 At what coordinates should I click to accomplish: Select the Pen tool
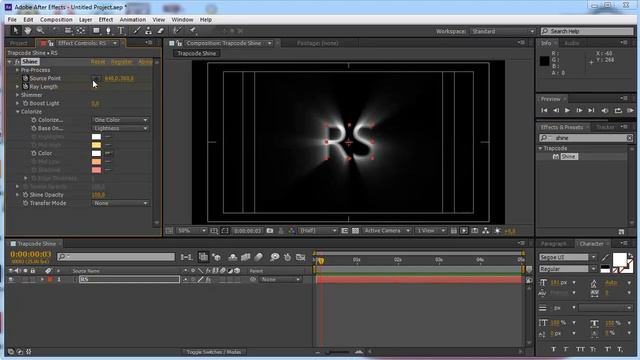[x=108, y=31]
